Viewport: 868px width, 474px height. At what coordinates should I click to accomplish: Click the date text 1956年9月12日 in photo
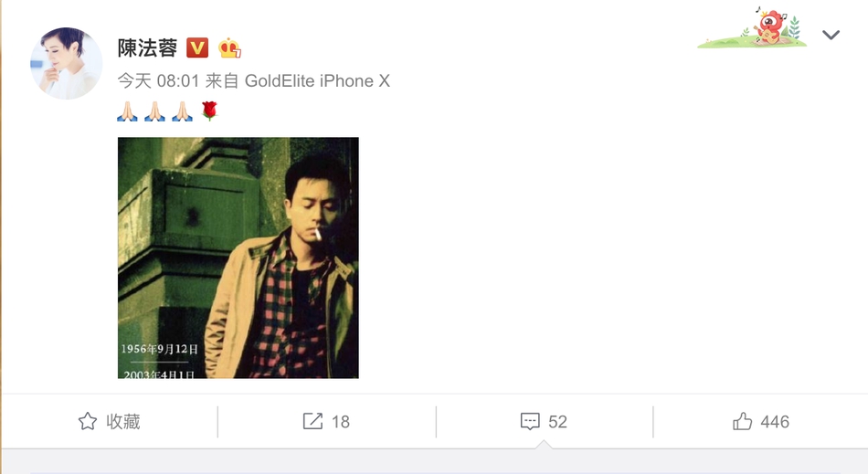[159, 349]
